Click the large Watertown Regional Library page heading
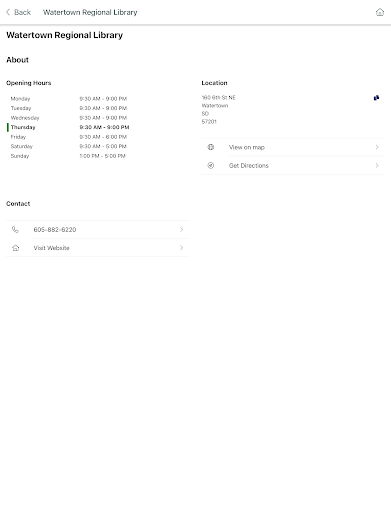This screenshot has width=391, height=512. [x=64, y=35]
